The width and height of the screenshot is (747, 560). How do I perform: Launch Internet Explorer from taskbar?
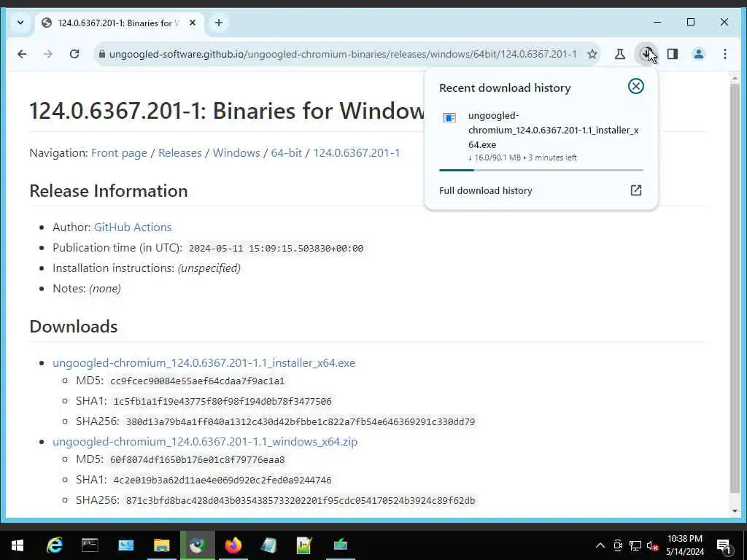(x=54, y=545)
